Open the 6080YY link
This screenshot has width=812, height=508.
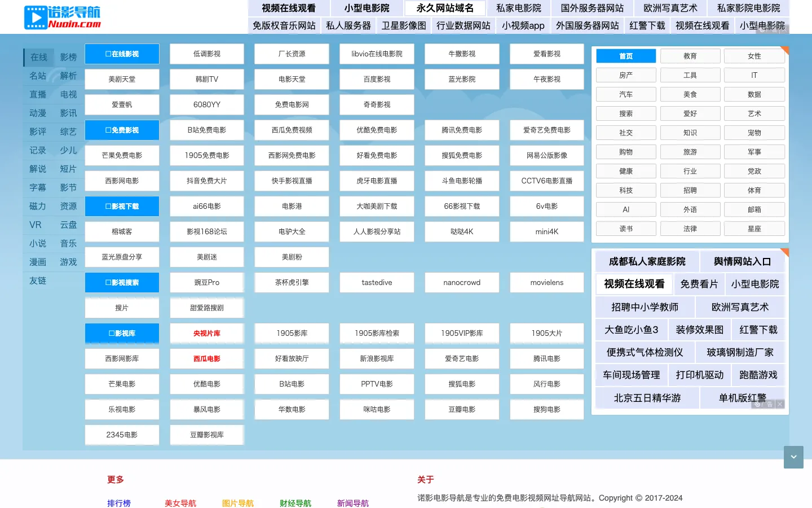tap(207, 105)
